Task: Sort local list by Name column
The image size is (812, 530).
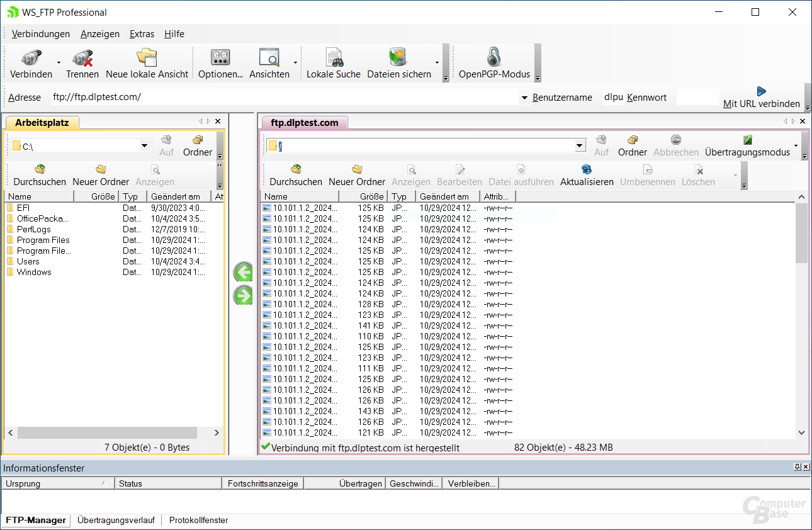Action: coord(39,196)
